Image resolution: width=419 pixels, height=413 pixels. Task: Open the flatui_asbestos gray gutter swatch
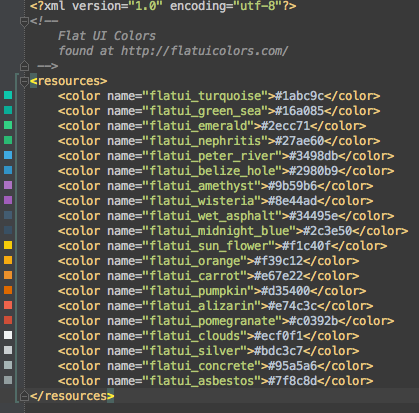[8, 380]
